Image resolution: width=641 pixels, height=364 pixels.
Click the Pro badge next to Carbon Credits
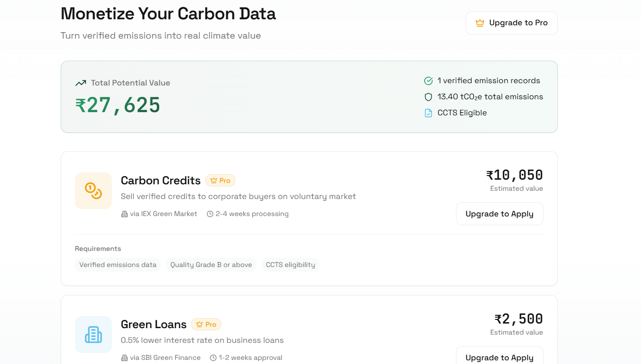pos(220,181)
